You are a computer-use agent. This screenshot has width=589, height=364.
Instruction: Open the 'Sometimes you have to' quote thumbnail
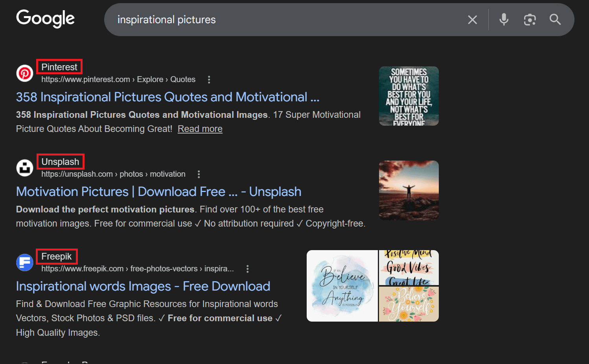click(409, 96)
